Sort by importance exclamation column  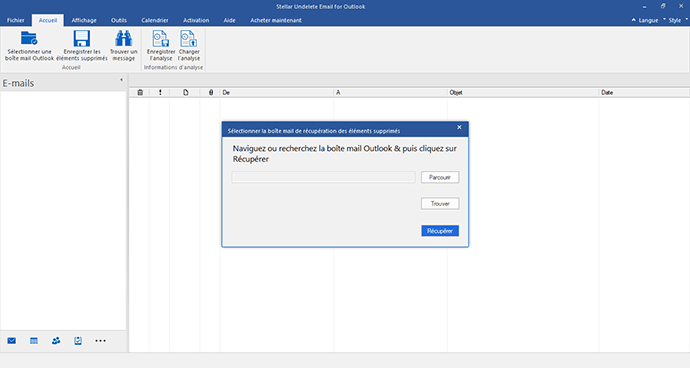point(160,92)
